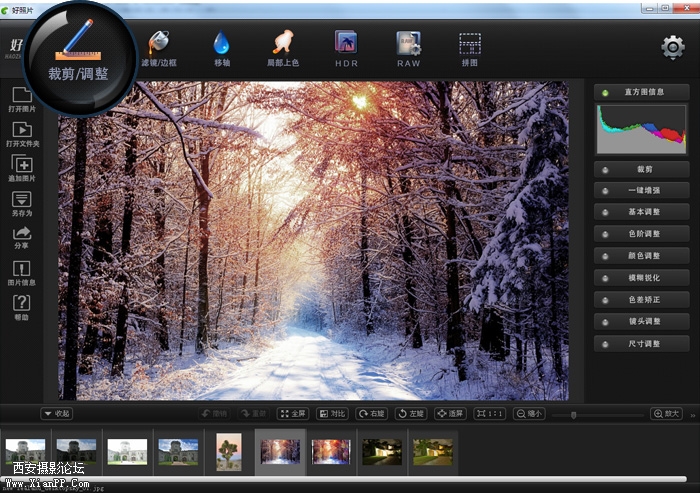700x493 pixels.
Task: Open 图片信息 image info from sidebar
Action: [22, 274]
